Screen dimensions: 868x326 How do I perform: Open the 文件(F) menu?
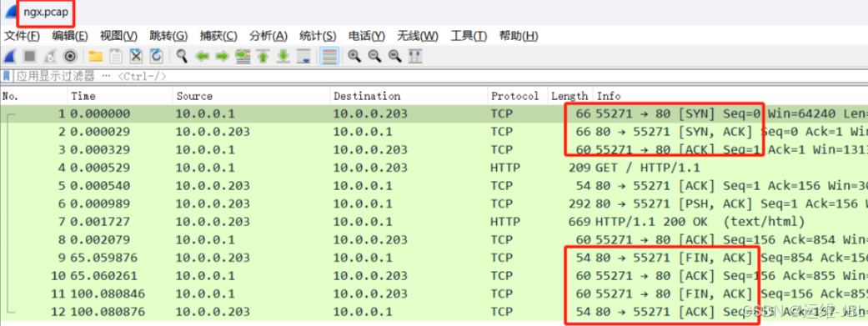point(23,37)
